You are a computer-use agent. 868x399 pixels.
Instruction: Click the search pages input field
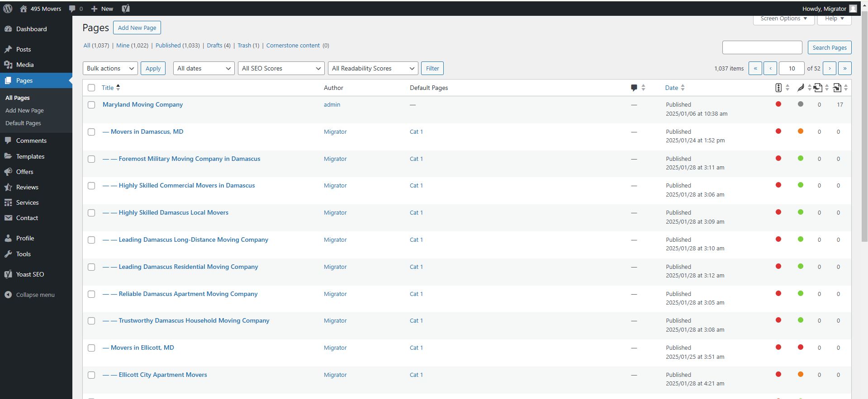pos(762,47)
